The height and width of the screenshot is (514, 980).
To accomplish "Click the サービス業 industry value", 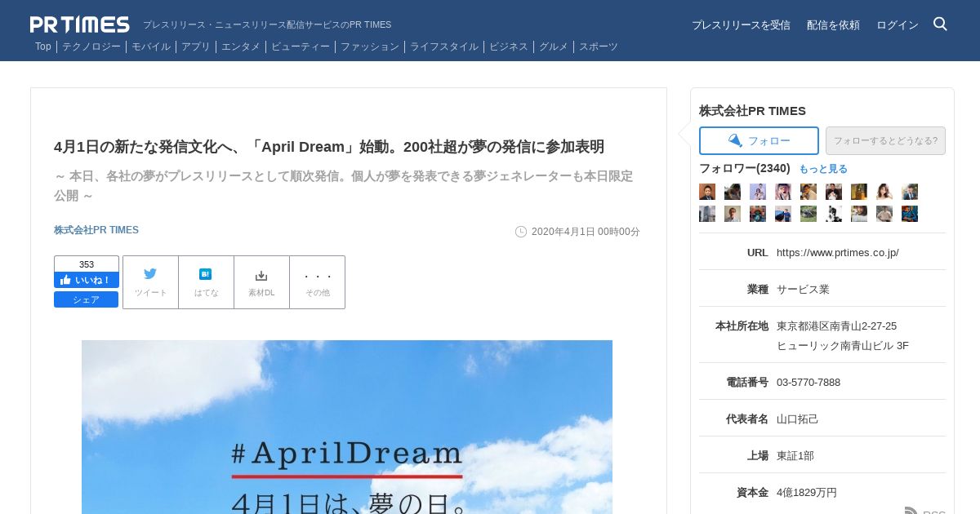I will click(803, 289).
